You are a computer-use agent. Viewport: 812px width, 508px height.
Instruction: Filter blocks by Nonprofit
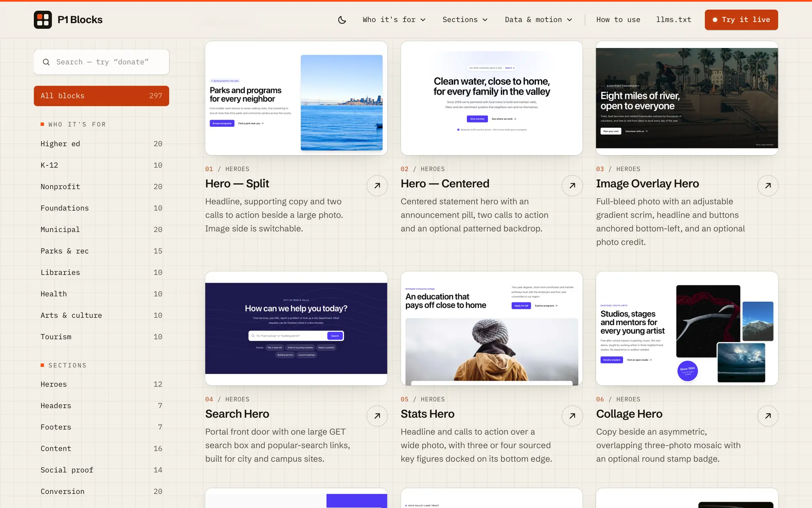point(101,187)
